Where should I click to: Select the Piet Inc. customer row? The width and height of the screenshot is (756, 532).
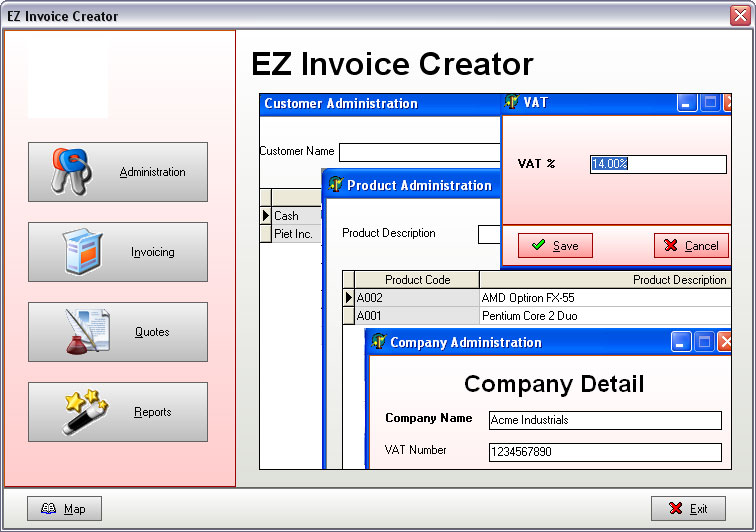(x=294, y=234)
